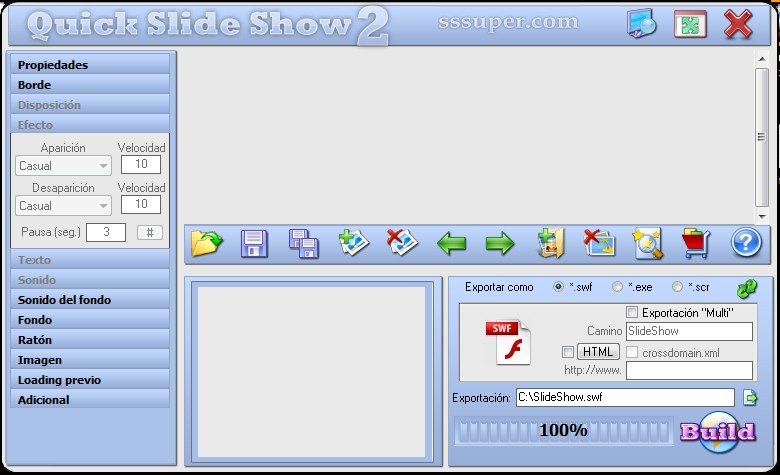The width and height of the screenshot is (780, 475).
Task: Click the Exportación path field
Action: [x=625, y=397]
